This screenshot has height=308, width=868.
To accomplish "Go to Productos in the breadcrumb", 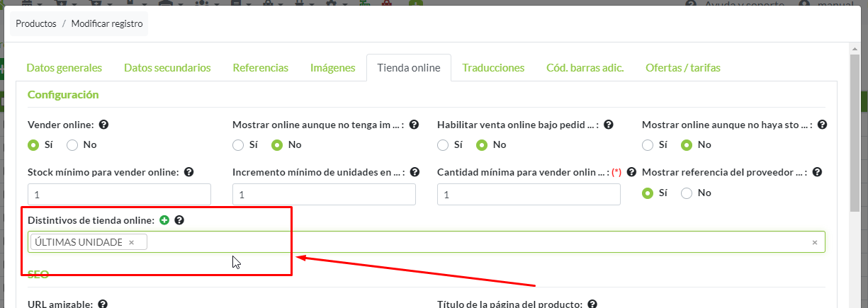I will tap(36, 23).
